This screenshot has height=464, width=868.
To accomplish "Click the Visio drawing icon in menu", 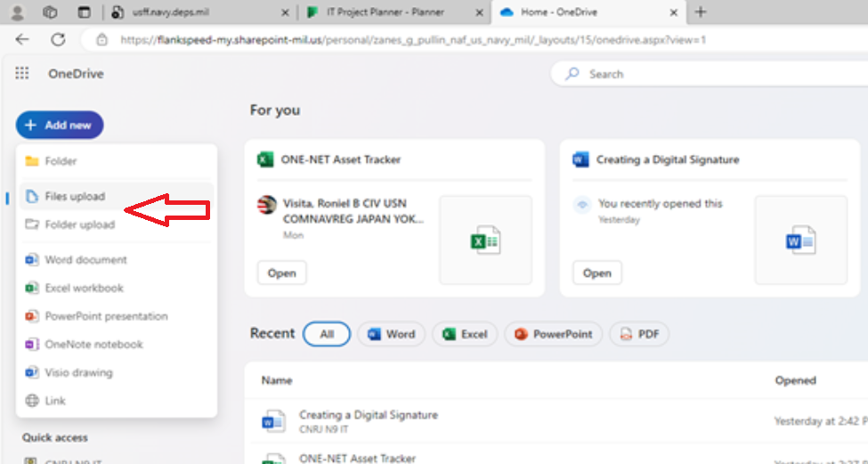I will (32, 372).
